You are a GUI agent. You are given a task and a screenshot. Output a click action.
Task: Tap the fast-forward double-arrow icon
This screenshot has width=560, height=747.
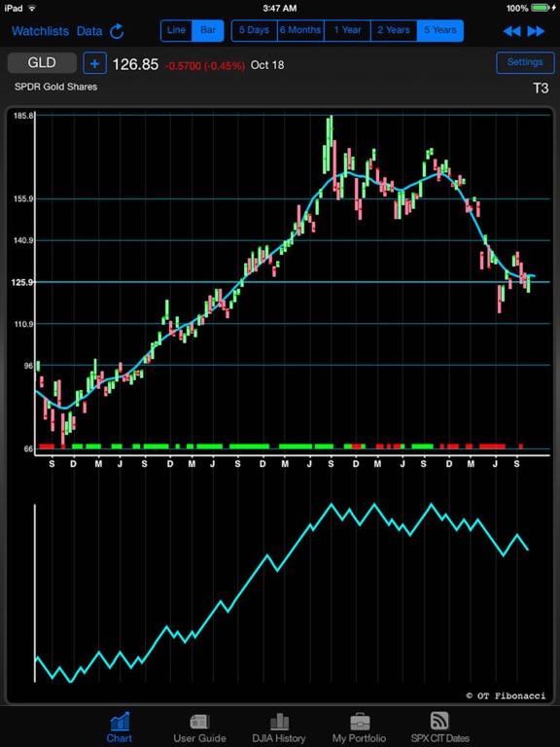pos(537,31)
